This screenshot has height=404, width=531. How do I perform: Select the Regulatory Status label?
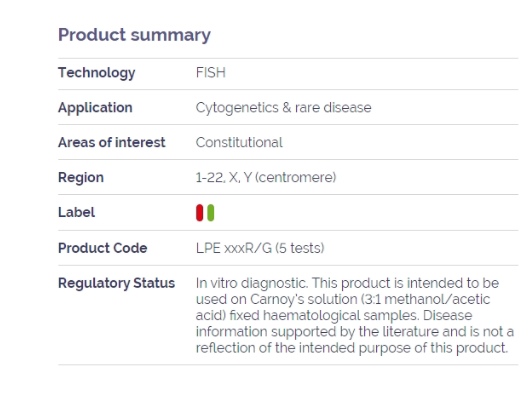116,283
